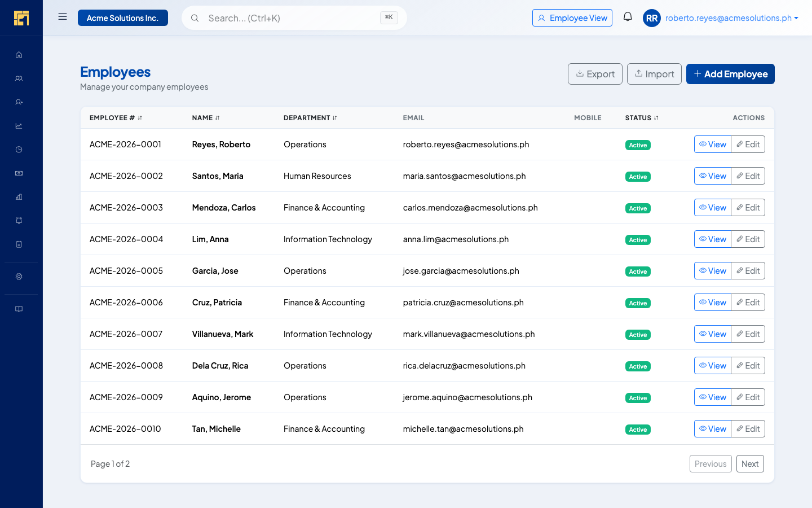Click the RR user avatar
The image size is (812, 508).
[x=652, y=18]
